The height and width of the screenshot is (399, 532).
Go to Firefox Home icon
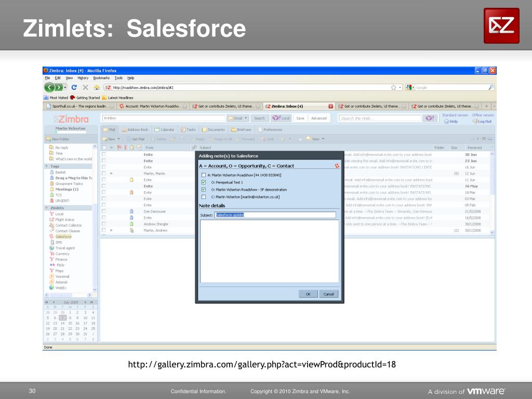[97, 87]
